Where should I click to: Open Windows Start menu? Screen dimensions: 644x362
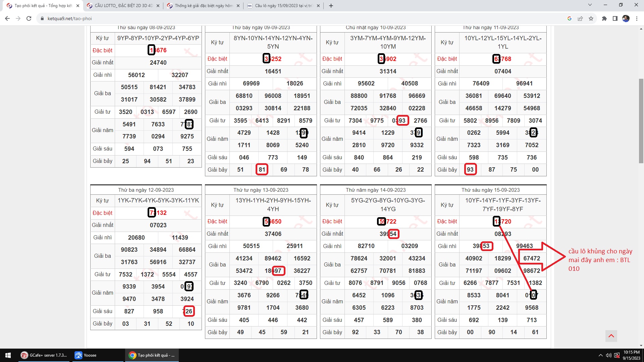click(8, 355)
